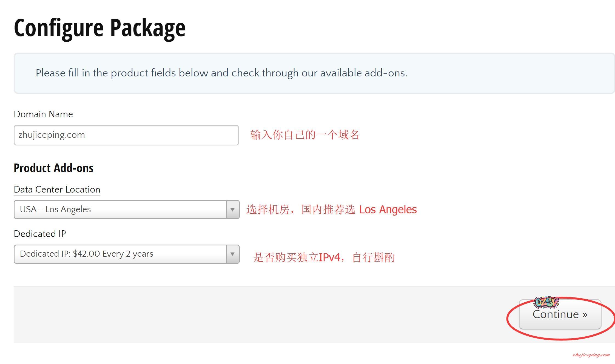This screenshot has width=615, height=364.
Task: Click the '»' chevrons on Continue button
Action: (x=585, y=315)
